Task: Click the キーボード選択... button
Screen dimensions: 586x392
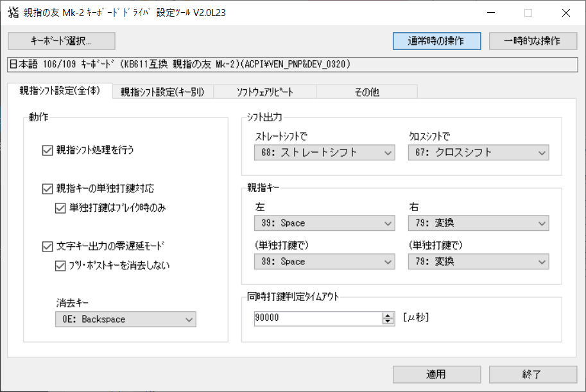Action: 61,40
